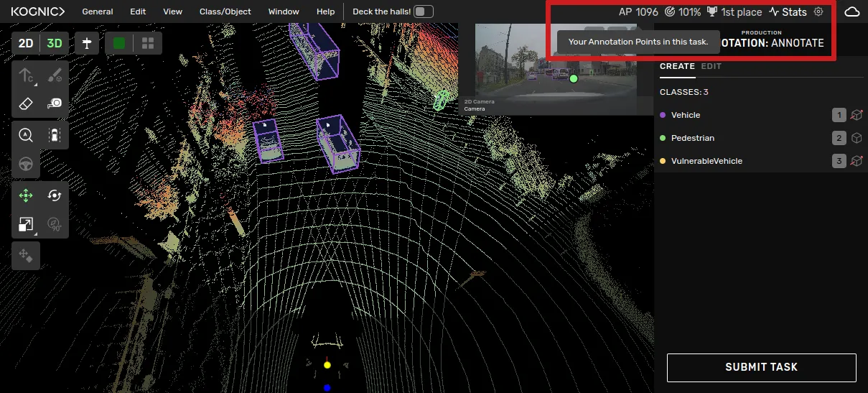
Task: Select the green move arrows tool
Action: coord(26,195)
